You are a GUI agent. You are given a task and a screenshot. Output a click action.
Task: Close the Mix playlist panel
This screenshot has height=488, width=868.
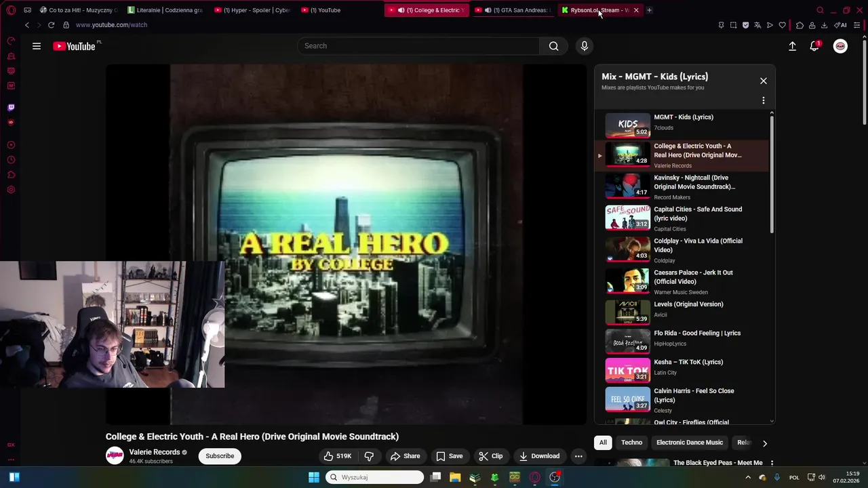(x=763, y=81)
